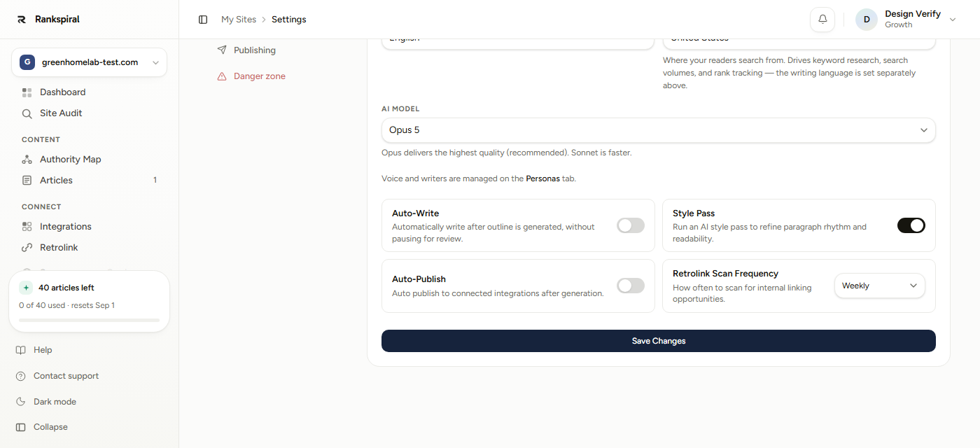Click the Rankspiral brand name
This screenshot has height=448, width=980.
coord(57,20)
